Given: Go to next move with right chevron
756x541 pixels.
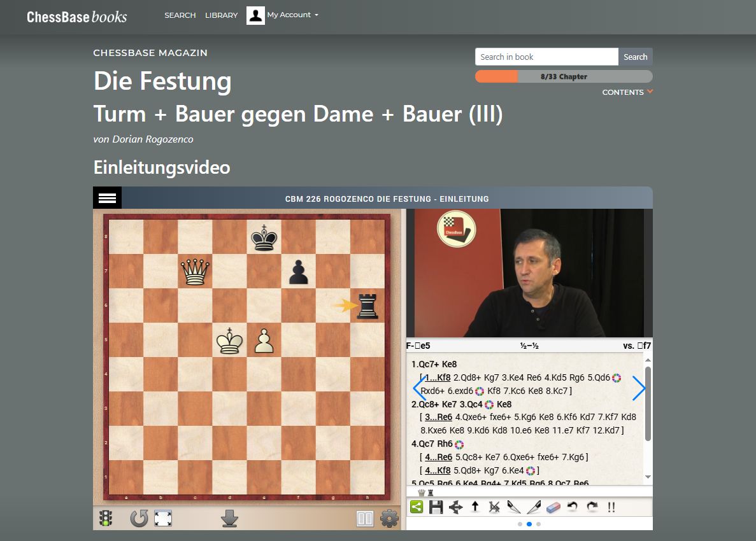Looking at the screenshot, I should coord(639,388).
